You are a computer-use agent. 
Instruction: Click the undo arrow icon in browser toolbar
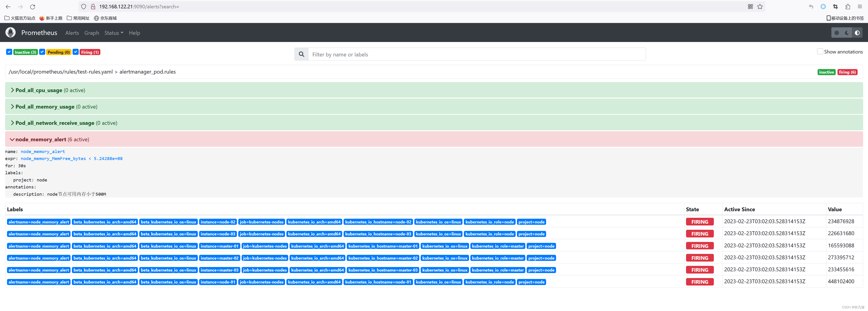pos(811,7)
